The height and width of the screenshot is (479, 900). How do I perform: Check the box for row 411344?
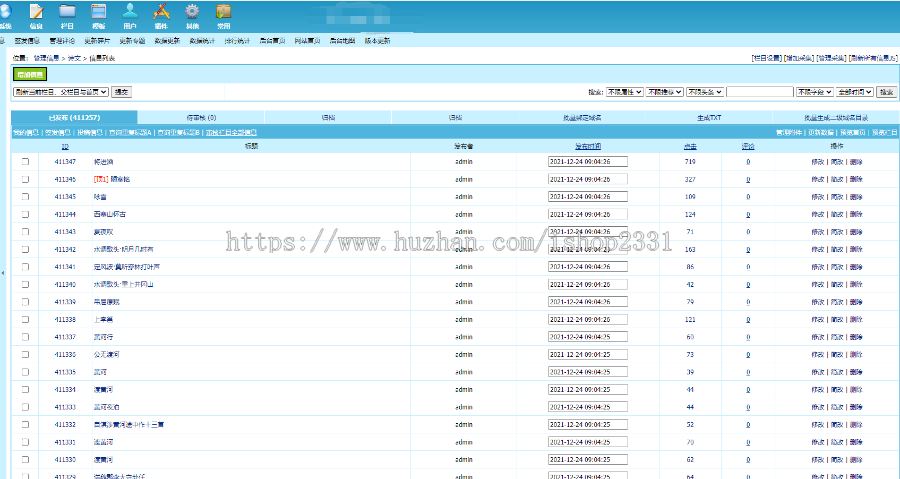[x=25, y=215]
